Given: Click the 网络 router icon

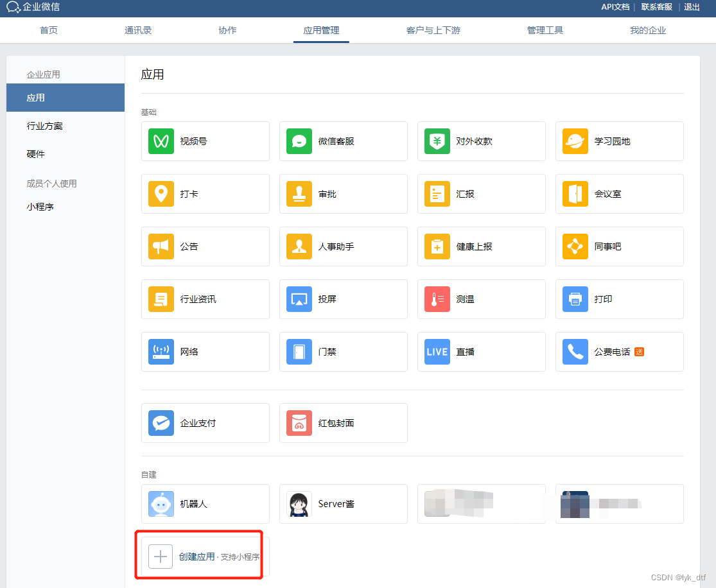Looking at the screenshot, I should [161, 352].
